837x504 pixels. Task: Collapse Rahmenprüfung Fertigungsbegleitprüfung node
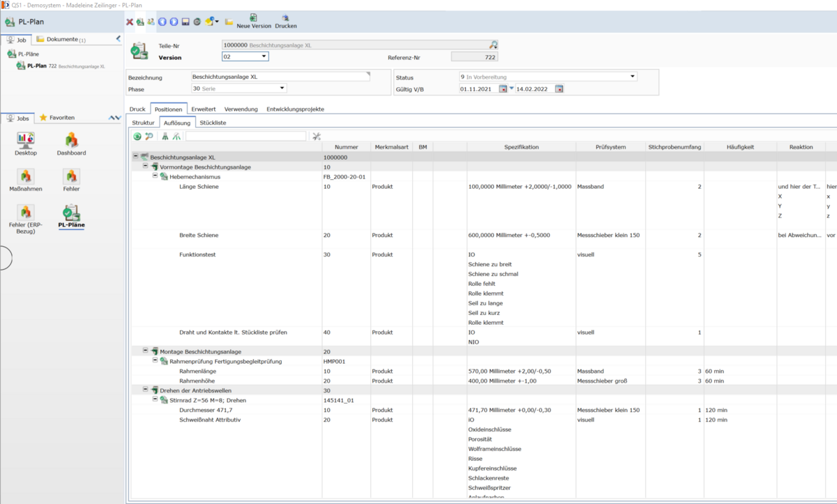tap(155, 361)
